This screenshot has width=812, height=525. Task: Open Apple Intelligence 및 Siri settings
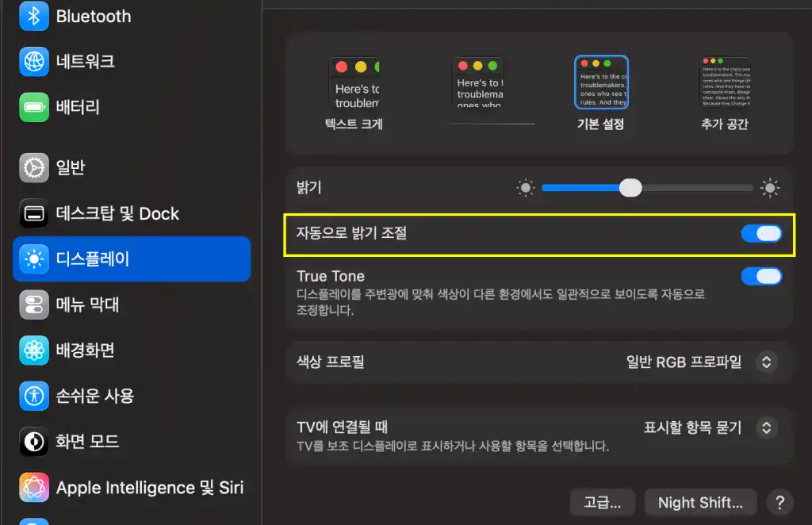[x=132, y=487]
